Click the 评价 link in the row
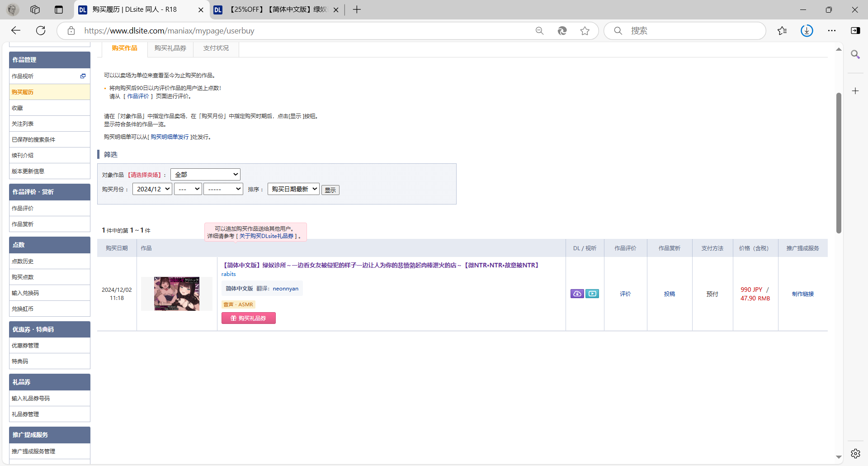 click(625, 294)
